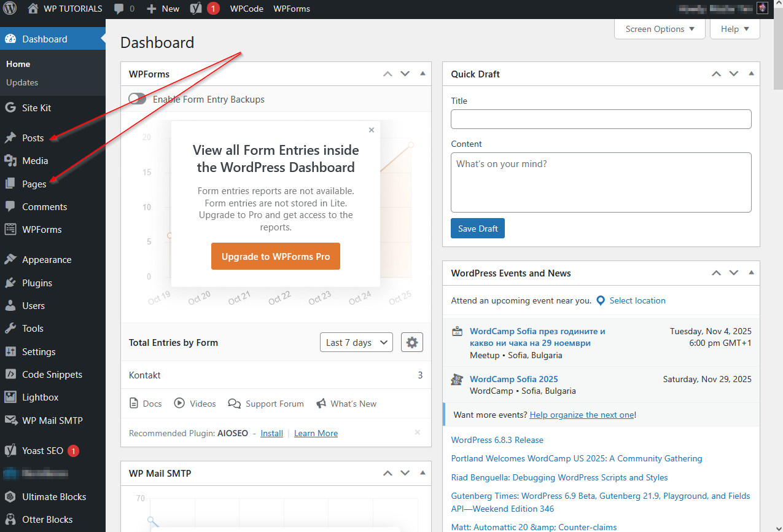The height and width of the screenshot is (532, 783).
Task: Open Plugins in the sidebar menu
Action: coord(37,283)
